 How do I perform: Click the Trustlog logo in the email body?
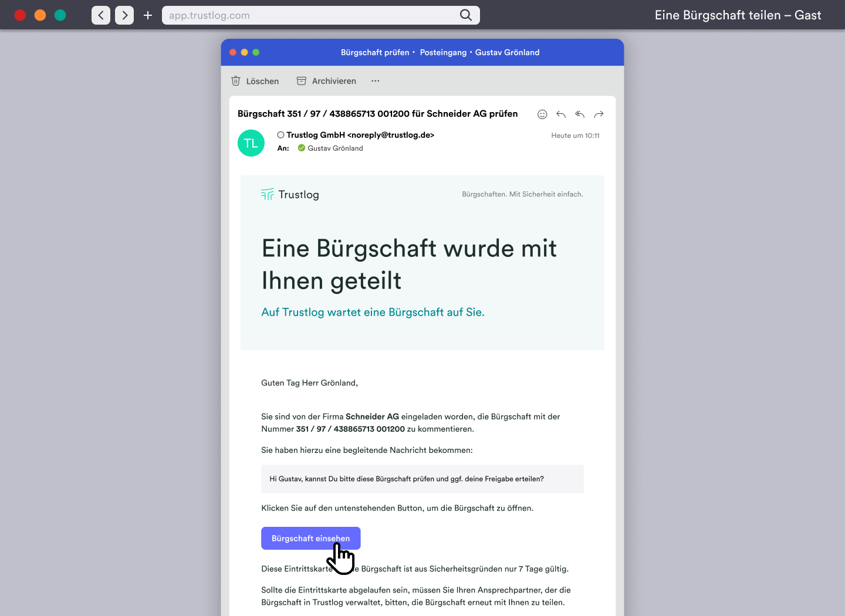(290, 194)
